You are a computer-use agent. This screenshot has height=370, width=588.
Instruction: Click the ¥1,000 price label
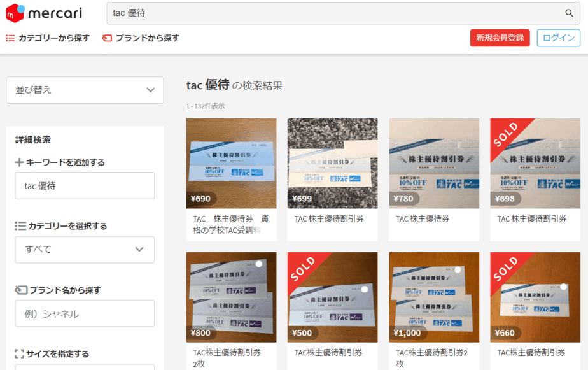[x=407, y=333]
